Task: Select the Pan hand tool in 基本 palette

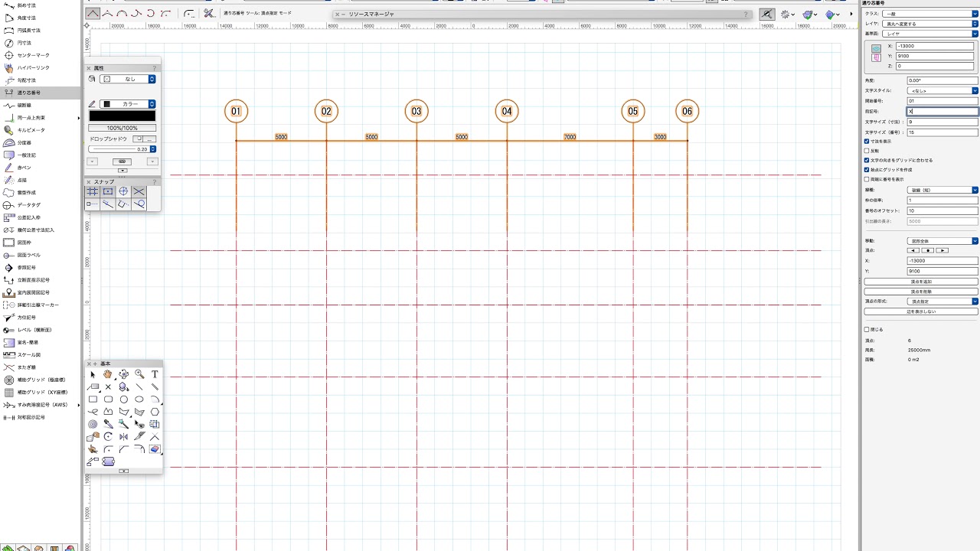Action: coord(108,374)
